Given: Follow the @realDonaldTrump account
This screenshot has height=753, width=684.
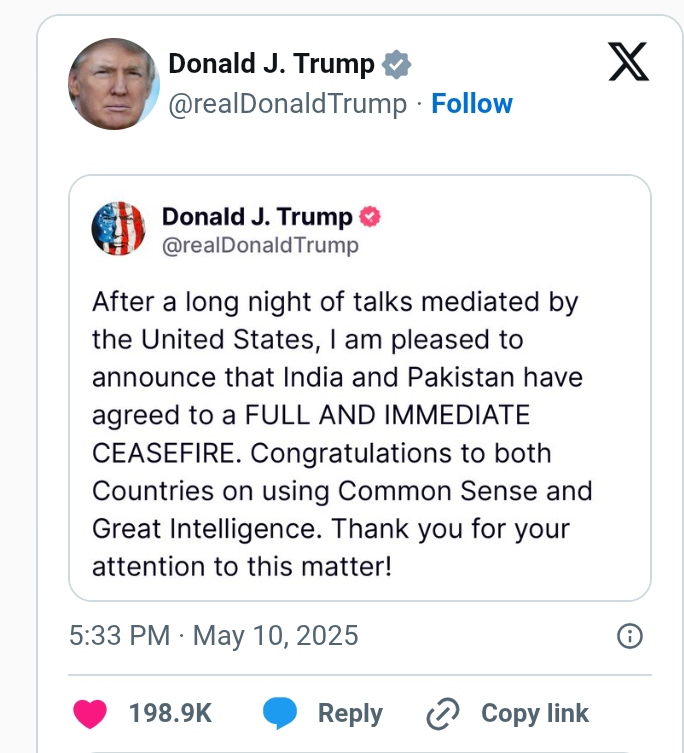Looking at the screenshot, I should tap(472, 104).
